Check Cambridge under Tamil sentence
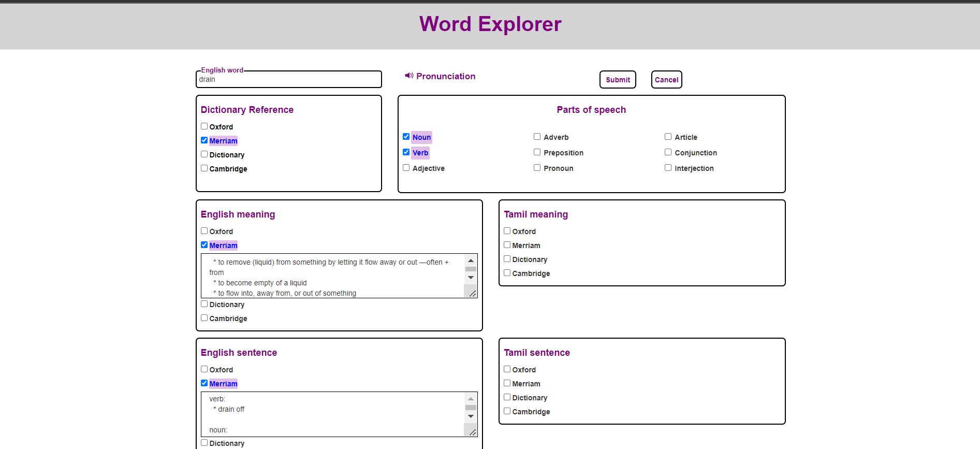 pyautogui.click(x=507, y=411)
